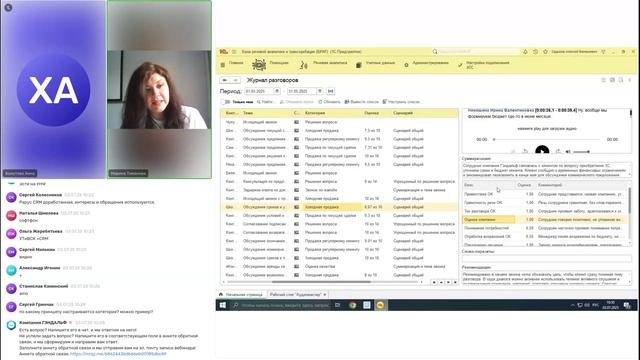Click the link icon in form header
The image size is (640, 360).
tap(603, 80)
